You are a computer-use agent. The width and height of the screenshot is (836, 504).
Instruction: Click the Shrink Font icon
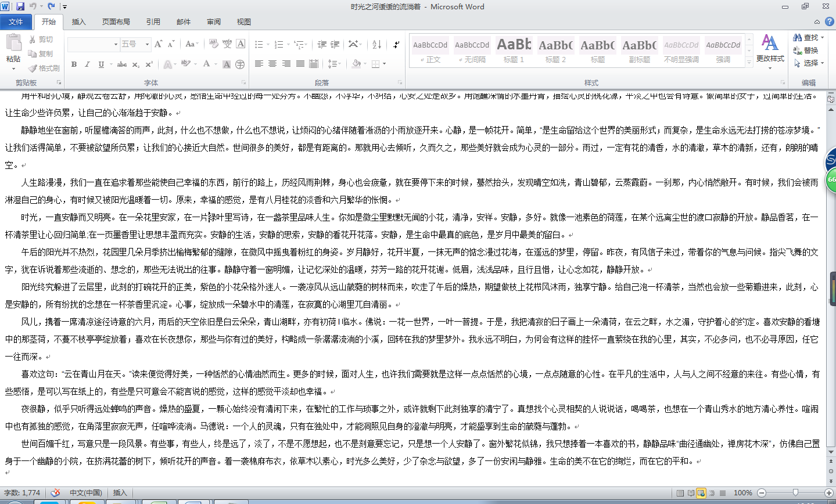[x=171, y=44]
